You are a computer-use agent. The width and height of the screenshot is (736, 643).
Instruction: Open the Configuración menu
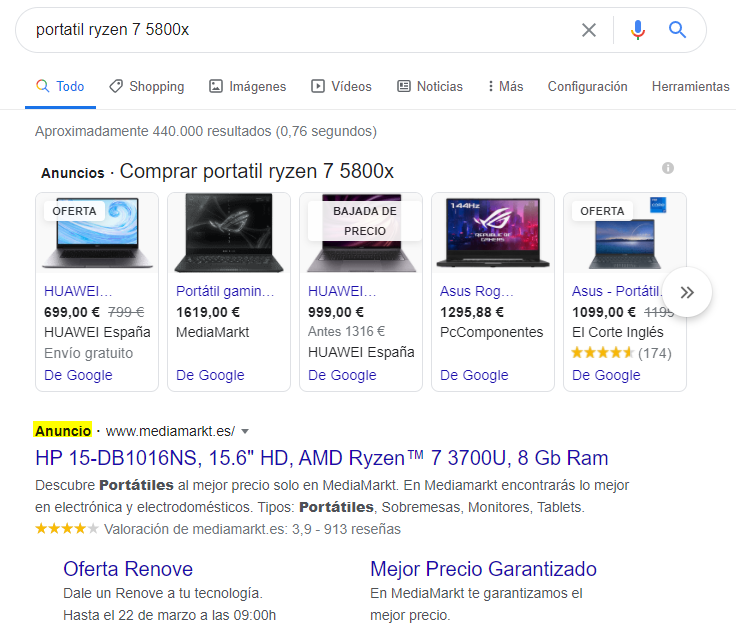[587, 87]
